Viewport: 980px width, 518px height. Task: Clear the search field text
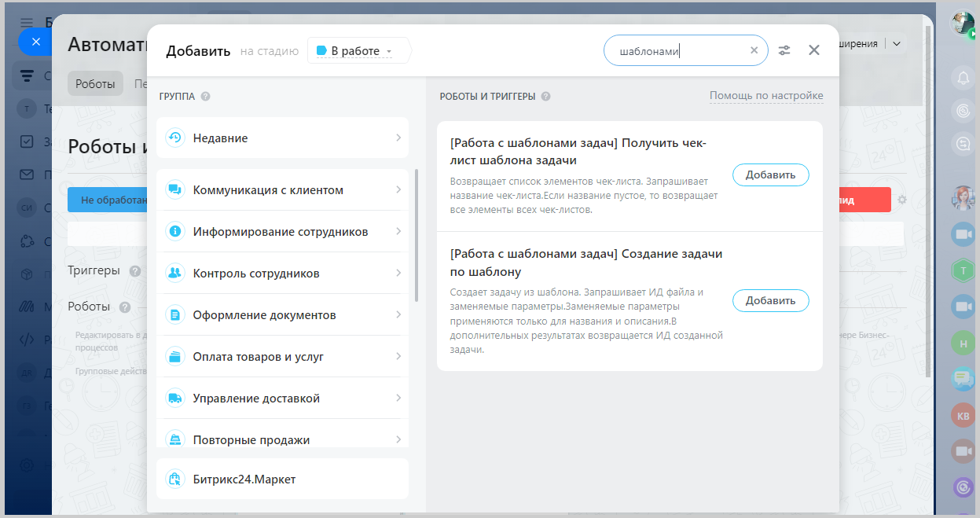point(754,50)
